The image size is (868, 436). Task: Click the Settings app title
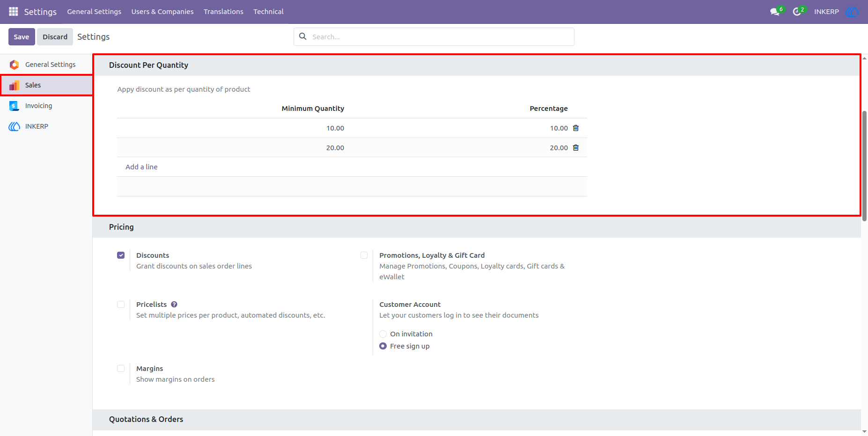coord(40,12)
